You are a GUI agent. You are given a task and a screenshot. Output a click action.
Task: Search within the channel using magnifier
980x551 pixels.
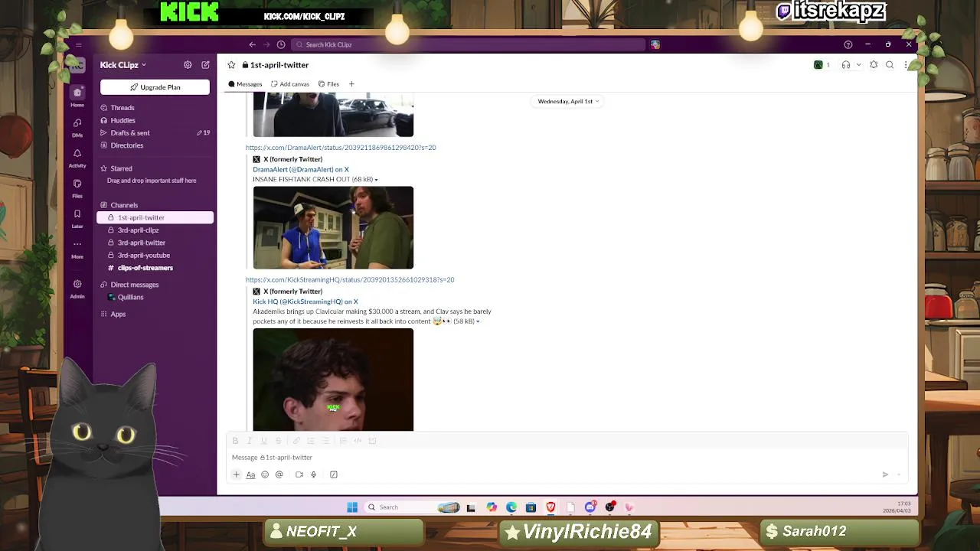pos(890,65)
